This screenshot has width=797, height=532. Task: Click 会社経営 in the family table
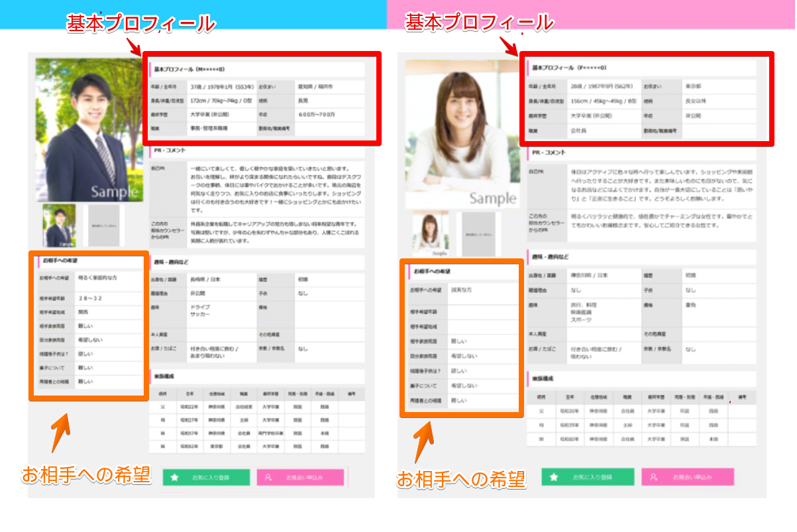pyautogui.click(x=244, y=407)
